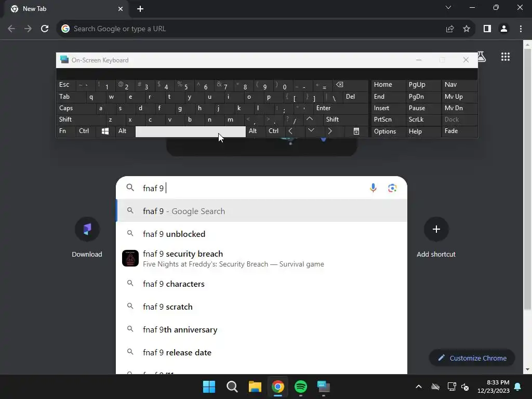Click the space bar on On-Screen Keyboard
The height and width of the screenshot is (399, 532).
tap(190, 131)
